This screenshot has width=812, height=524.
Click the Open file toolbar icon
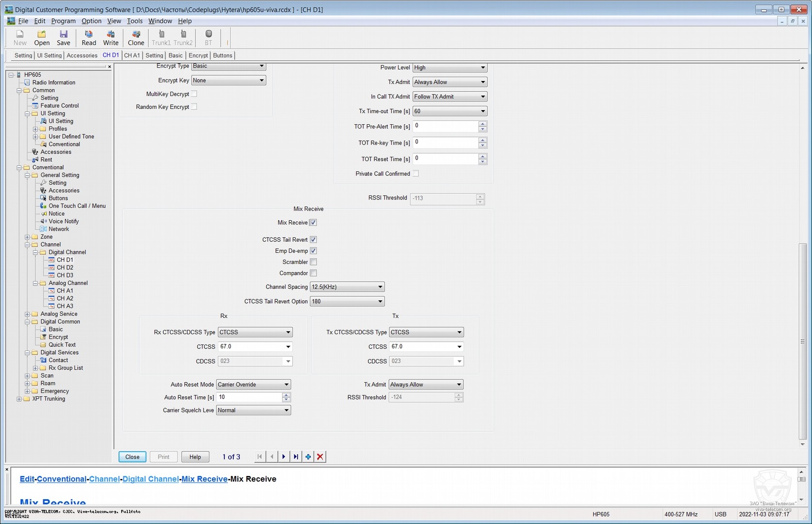tap(42, 37)
